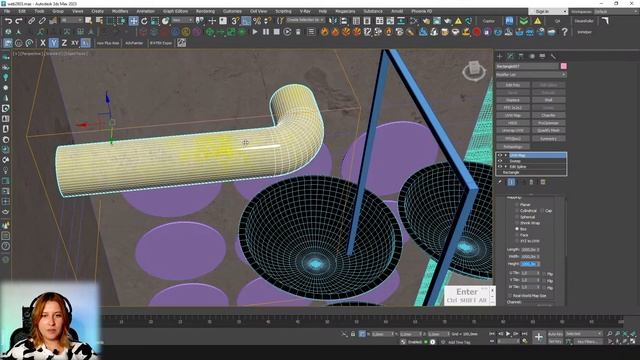Image resolution: width=640 pixels, height=360 pixels.
Task: Enable the Cap checkbox next to Cylindrical
Action: tap(542, 211)
